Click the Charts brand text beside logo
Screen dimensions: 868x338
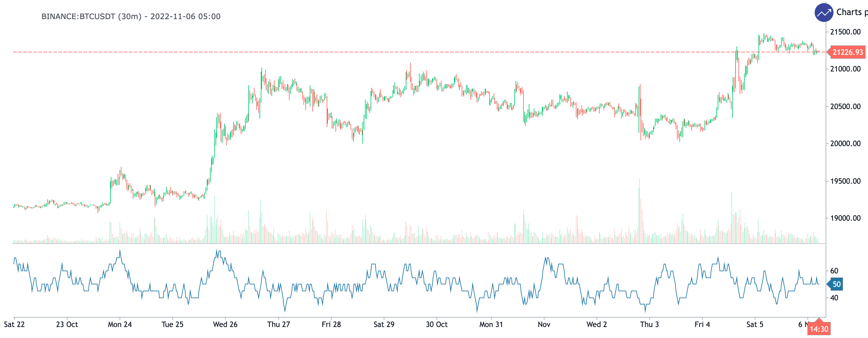851,13
